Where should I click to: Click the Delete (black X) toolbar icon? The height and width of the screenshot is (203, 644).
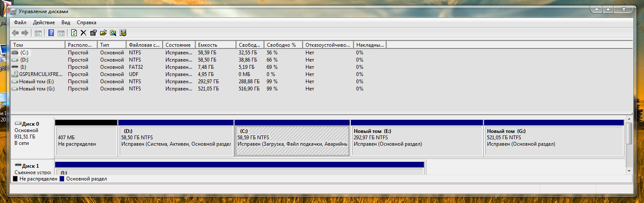coord(83,33)
